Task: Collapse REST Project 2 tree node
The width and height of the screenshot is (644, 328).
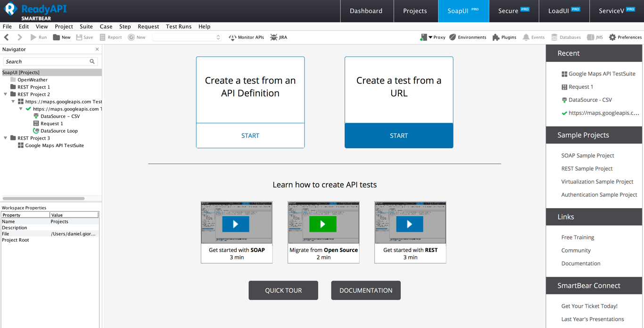Action: coord(6,94)
